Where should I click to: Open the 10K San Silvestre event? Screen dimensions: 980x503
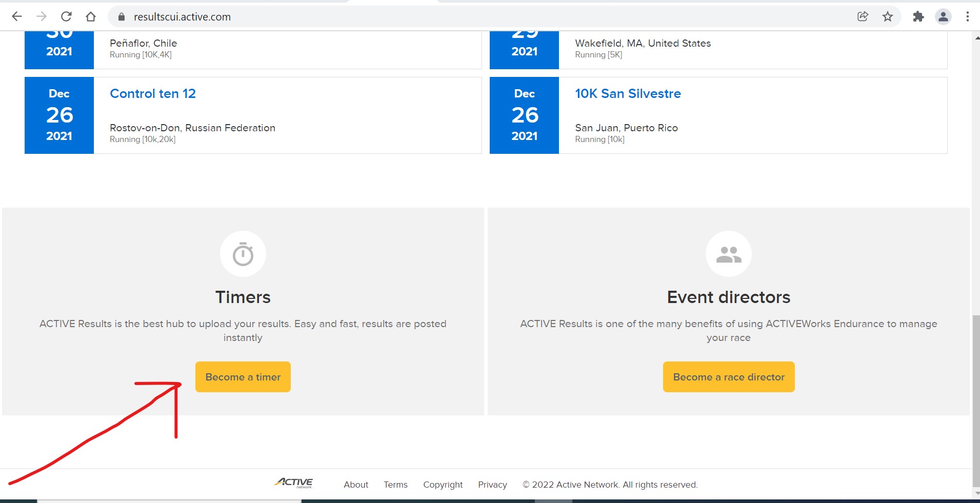tap(628, 94)
